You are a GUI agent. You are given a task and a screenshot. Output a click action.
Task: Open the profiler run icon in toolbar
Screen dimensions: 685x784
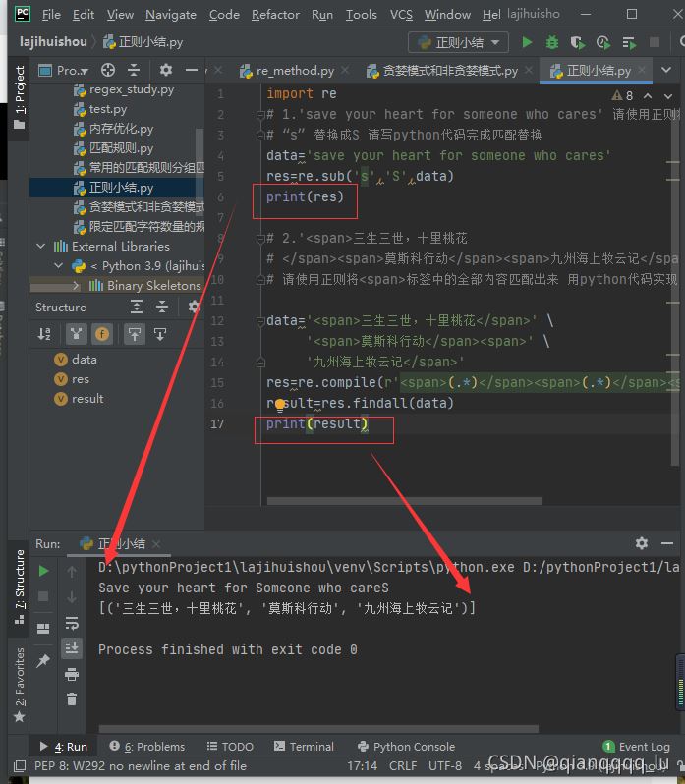(x=603, y=43)
